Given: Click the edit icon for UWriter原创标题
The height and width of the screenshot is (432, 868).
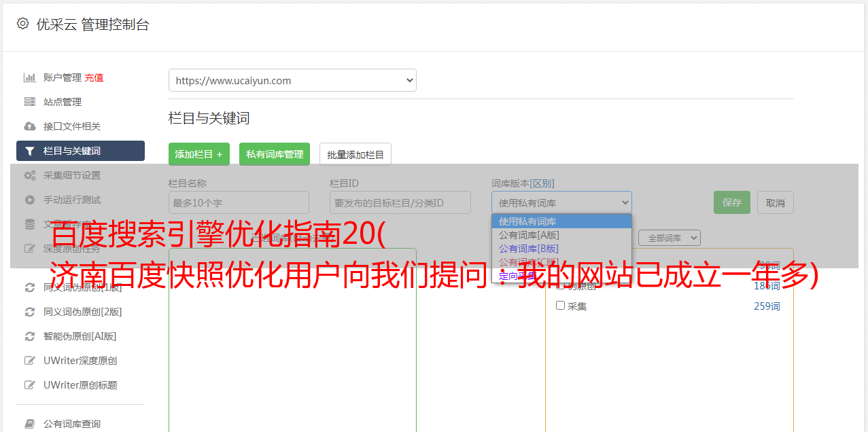Looking at the screenshot, I should point(29,385).
